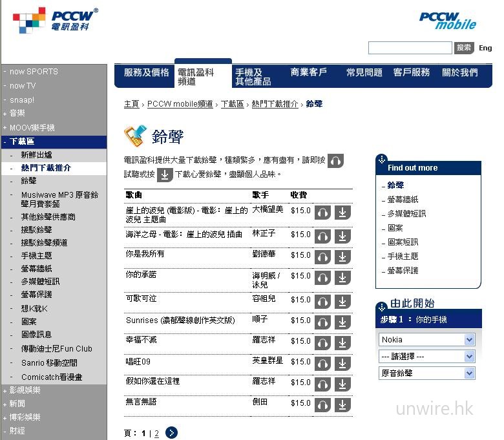This screenshot has width=504, height=440.
Task: Click the PCCW mobile logo
Action: [x=448, y=21]
